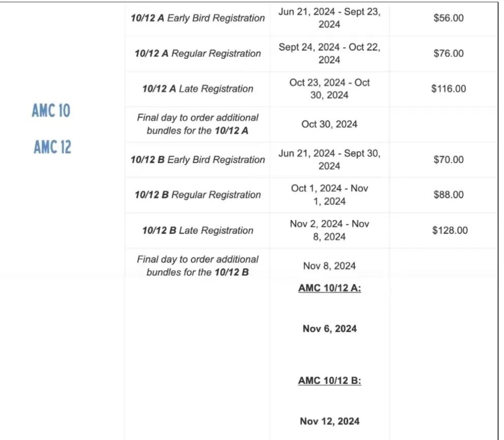This screenshot has width=504, height=440.
Task: Select the 10/12 B Early Bird Registration cell
Action: tap(198, 160)
